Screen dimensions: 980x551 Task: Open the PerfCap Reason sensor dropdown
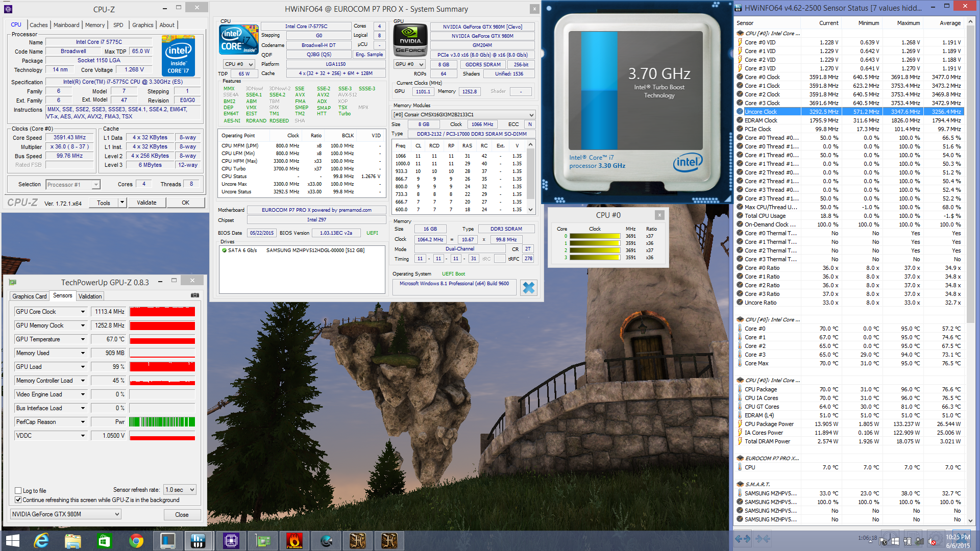click(83, 422)
